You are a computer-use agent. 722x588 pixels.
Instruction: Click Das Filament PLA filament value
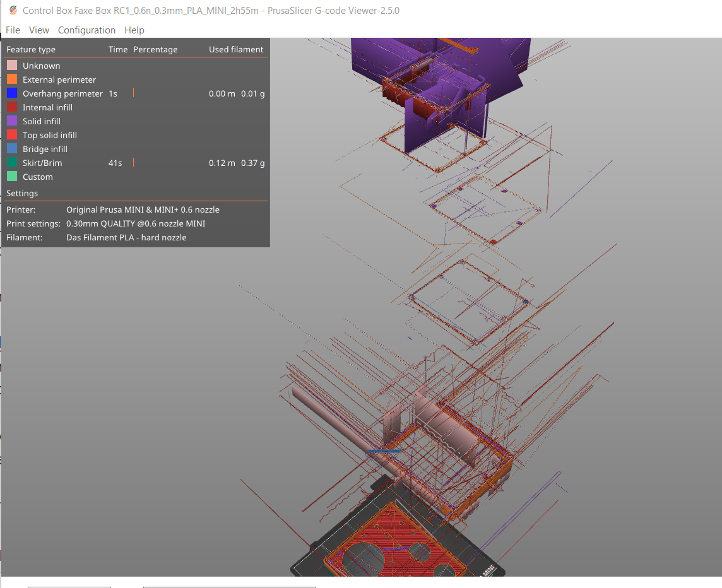tap(126, 237)
